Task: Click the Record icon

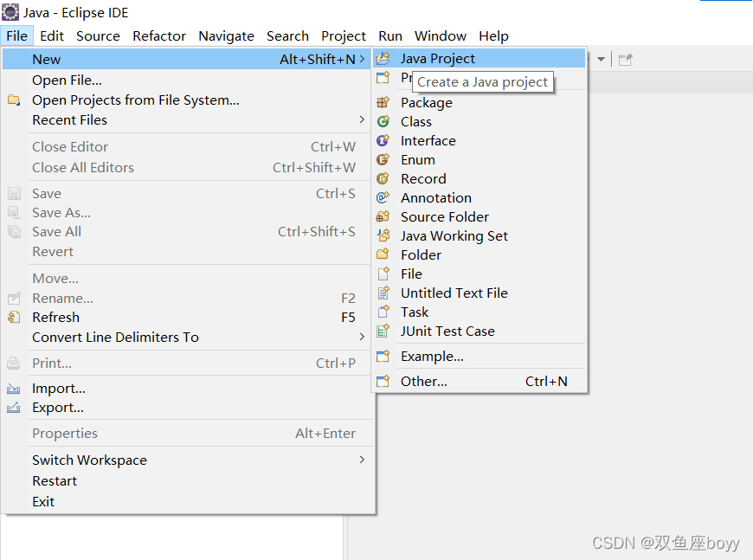Action: [383, 178]
